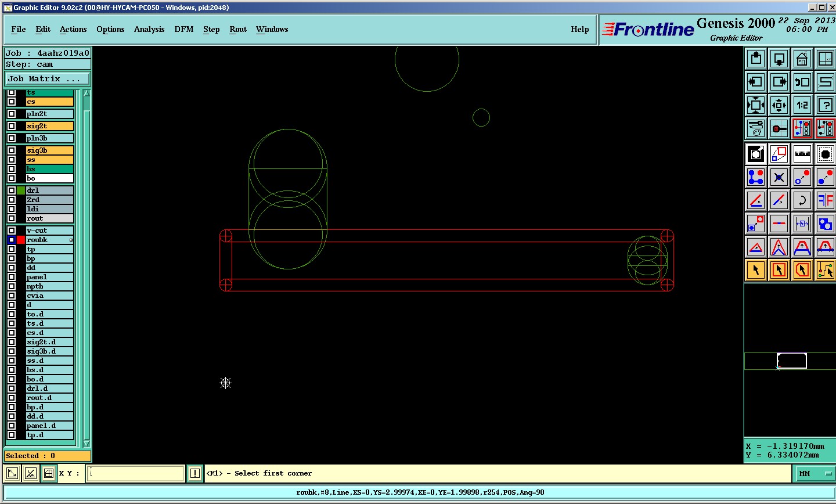Open the Analysis menu

tap(149, 29)
